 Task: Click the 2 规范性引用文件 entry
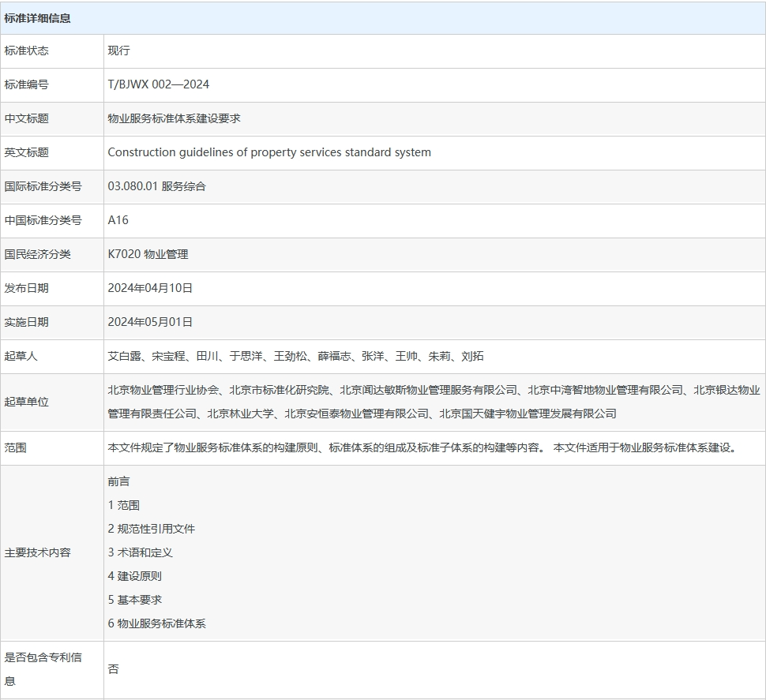(x=151, y=529)
